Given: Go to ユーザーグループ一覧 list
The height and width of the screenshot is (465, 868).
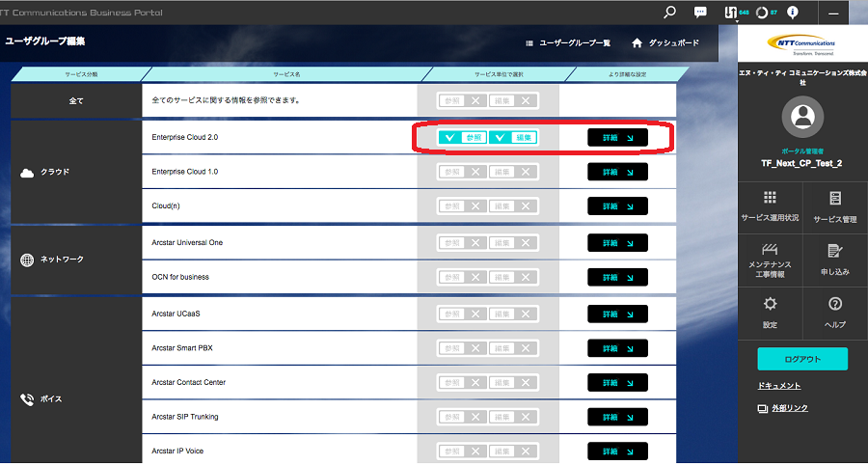Looking at the screenshot, I should 568,43.
